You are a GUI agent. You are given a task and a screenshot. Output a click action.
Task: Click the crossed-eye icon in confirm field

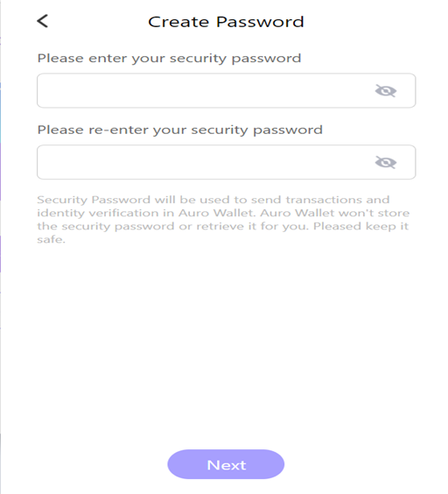386,163
